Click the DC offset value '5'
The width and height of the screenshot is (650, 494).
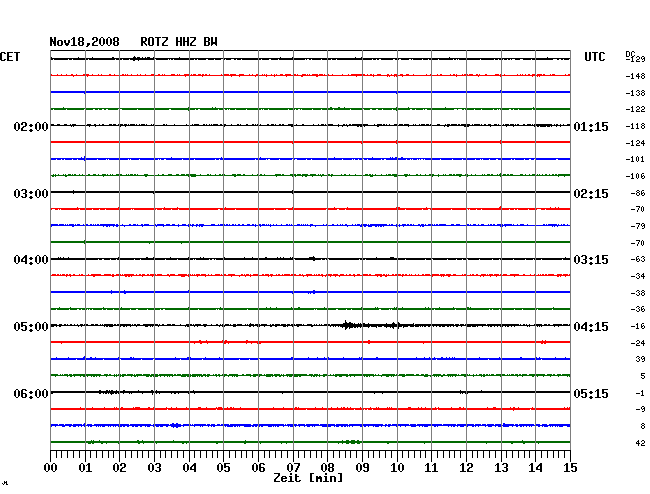[643, 376]
